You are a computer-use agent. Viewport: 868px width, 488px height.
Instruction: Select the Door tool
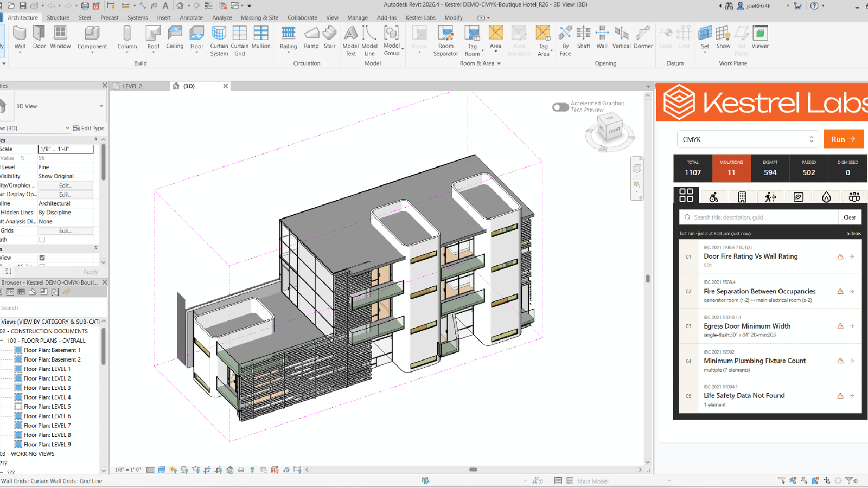pos(39,38)
